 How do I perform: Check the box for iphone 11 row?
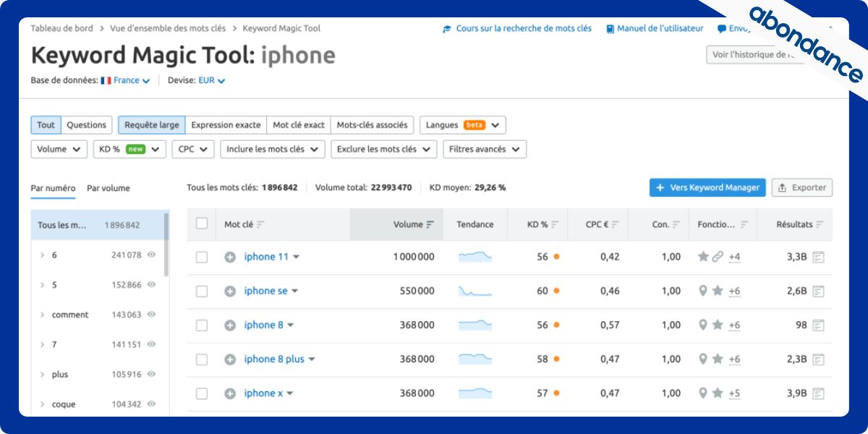click(x=202, y=257)
